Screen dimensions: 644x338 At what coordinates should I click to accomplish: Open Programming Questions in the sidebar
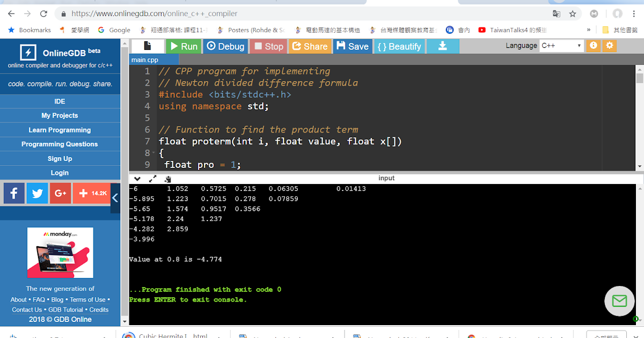click(x=60, y=144)
